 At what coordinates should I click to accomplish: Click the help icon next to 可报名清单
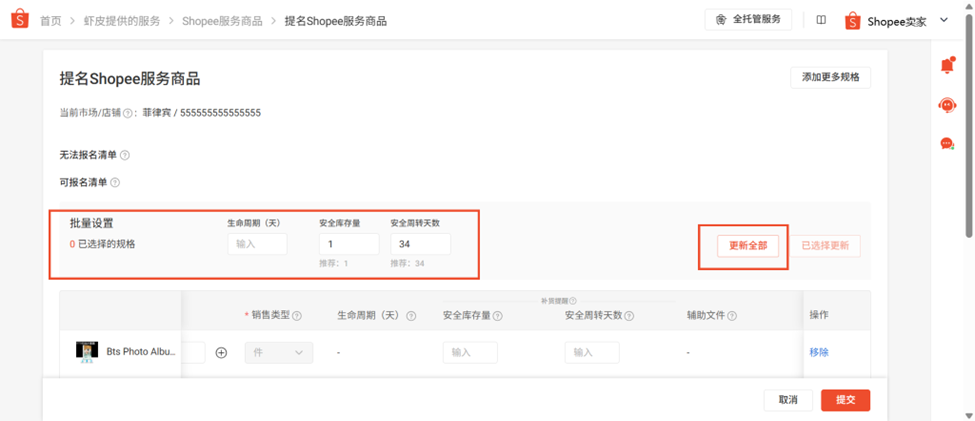coord(115,183)
